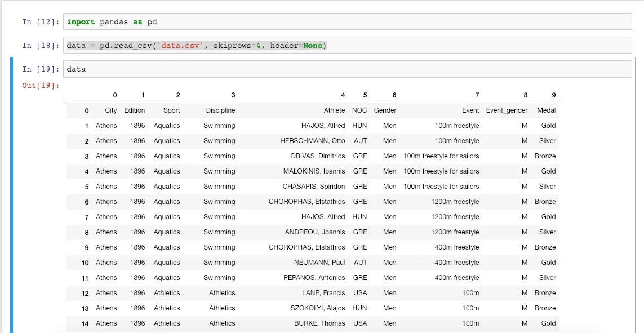Image resolution: width=644 pixels, height=333 pixels.
Task: Click column header 4
Action: [x=343, y=95]
